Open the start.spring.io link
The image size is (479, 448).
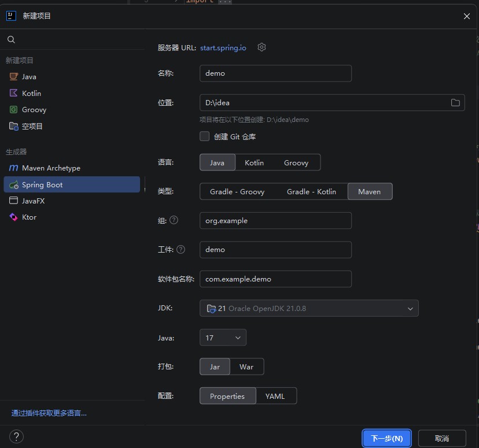click(223, 47)
